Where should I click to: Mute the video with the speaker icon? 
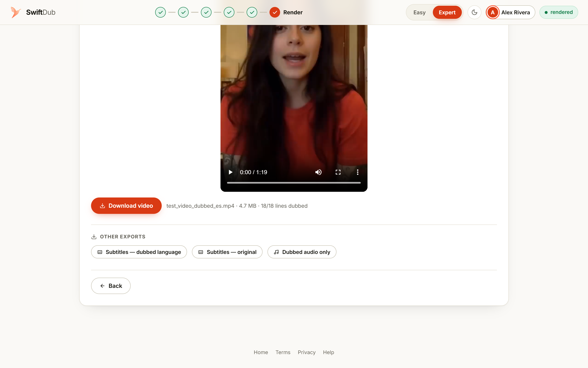click(318, 172)
